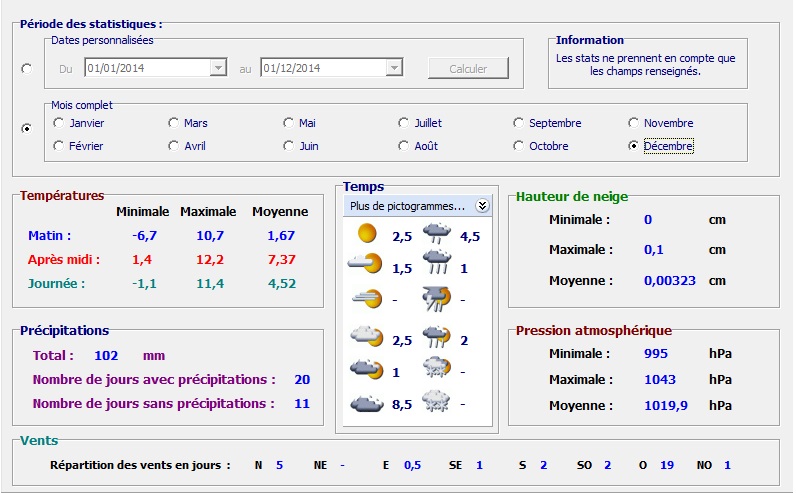Click the total precipitation value 102
Screen dimensions: 796x493
(106, 355)
